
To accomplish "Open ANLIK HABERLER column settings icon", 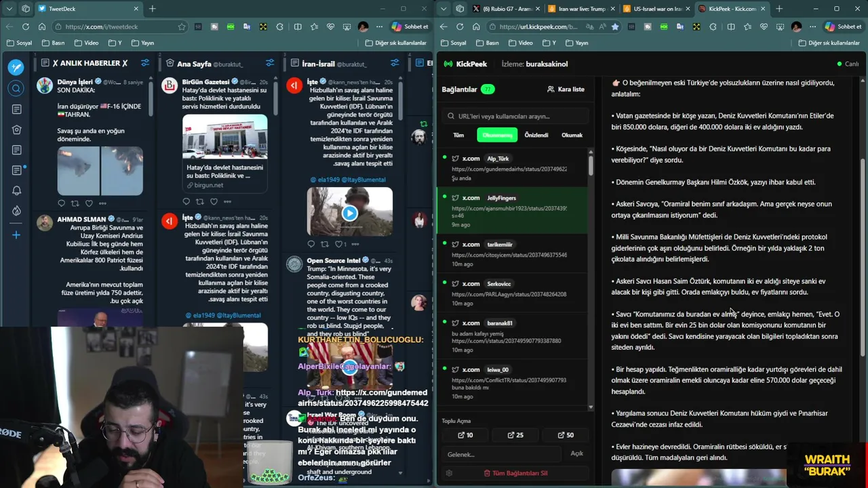I will coord(145,63).
